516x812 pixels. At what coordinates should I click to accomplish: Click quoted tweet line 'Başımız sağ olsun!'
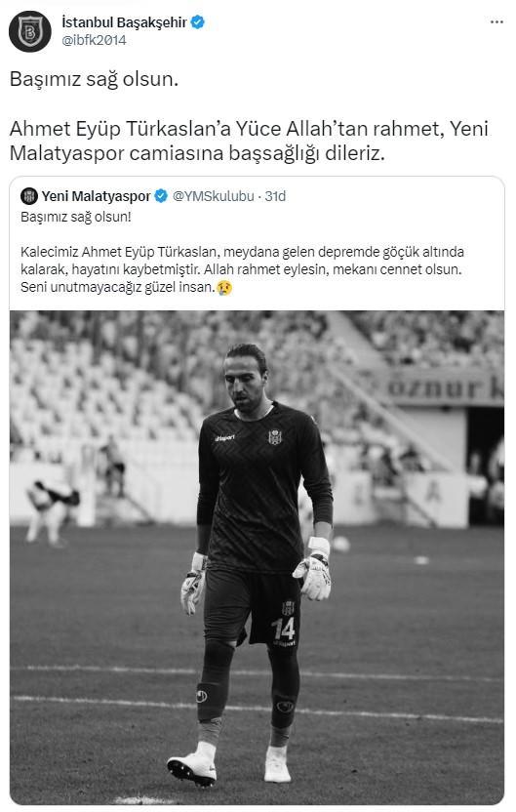(x=76, y=217)
